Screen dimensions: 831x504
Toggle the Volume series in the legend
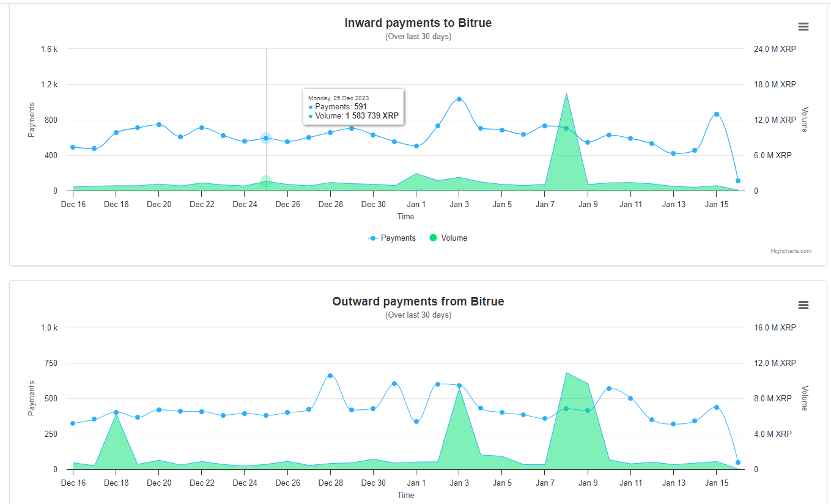click(448, 238)
